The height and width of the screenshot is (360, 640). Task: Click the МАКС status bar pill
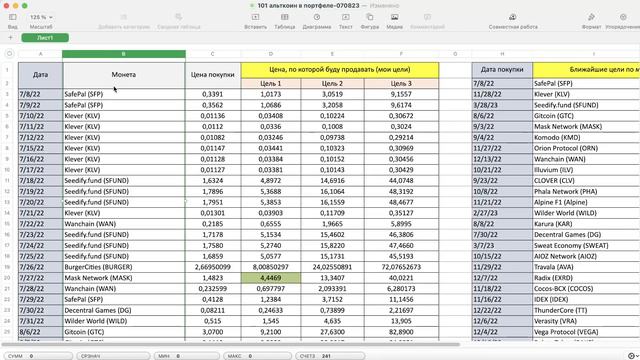[x=258, y=356]
